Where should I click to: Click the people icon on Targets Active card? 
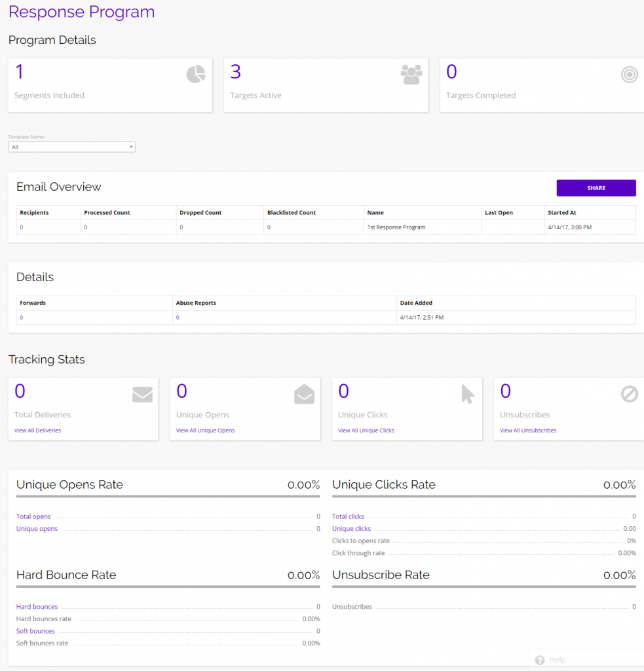(x=411, y=74)
